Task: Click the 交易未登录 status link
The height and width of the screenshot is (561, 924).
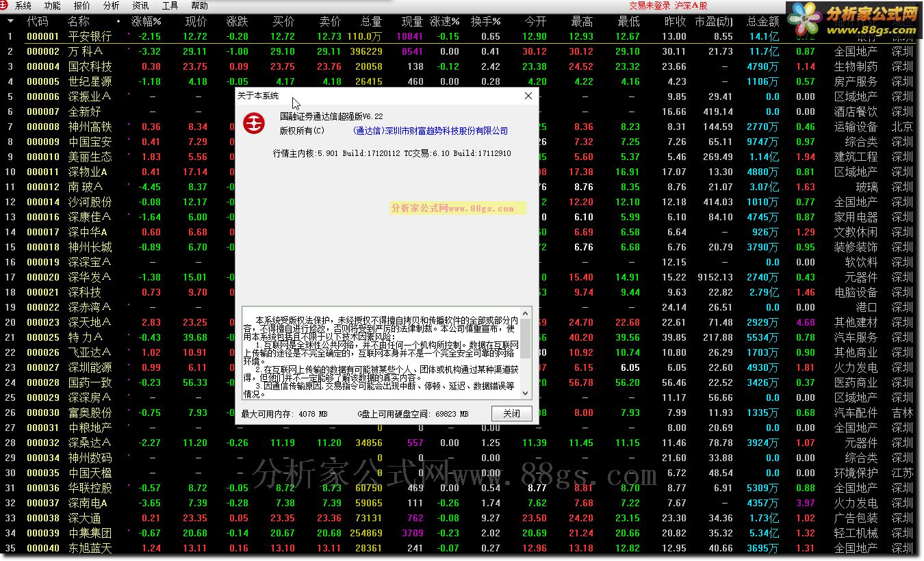Action: [x=650, y=6]
